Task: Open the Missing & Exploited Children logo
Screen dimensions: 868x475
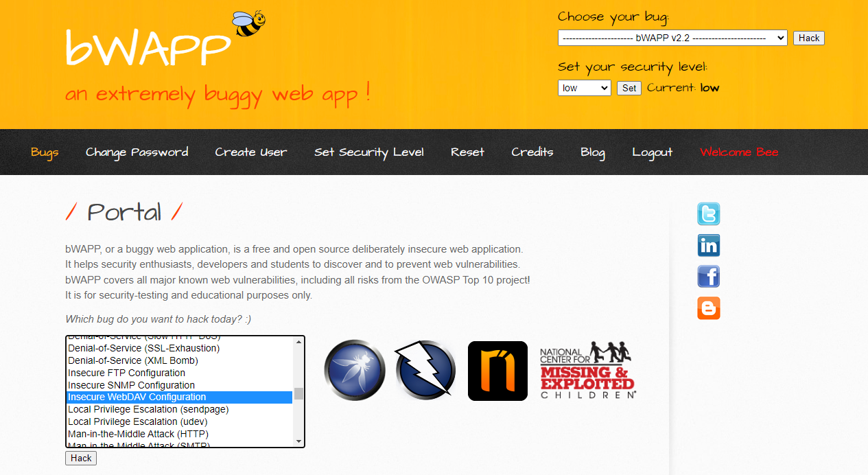Action: [588, 371]
